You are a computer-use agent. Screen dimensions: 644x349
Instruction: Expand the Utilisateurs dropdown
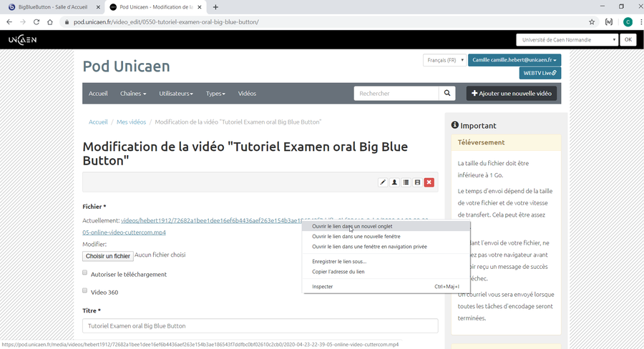tap(176, 94)
